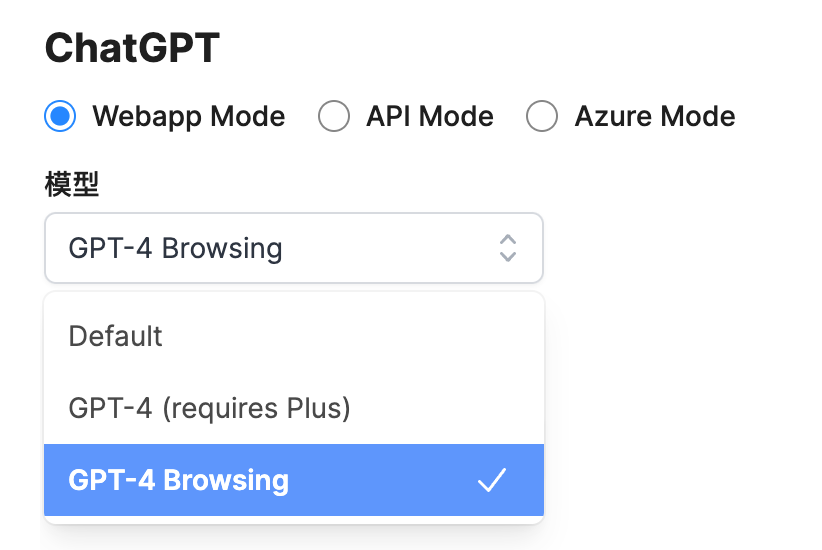Pick the "GPT-4 (requires Plus)" option
Image resolution: width=822 pixels, height=550 pixels.
point(209,408)
